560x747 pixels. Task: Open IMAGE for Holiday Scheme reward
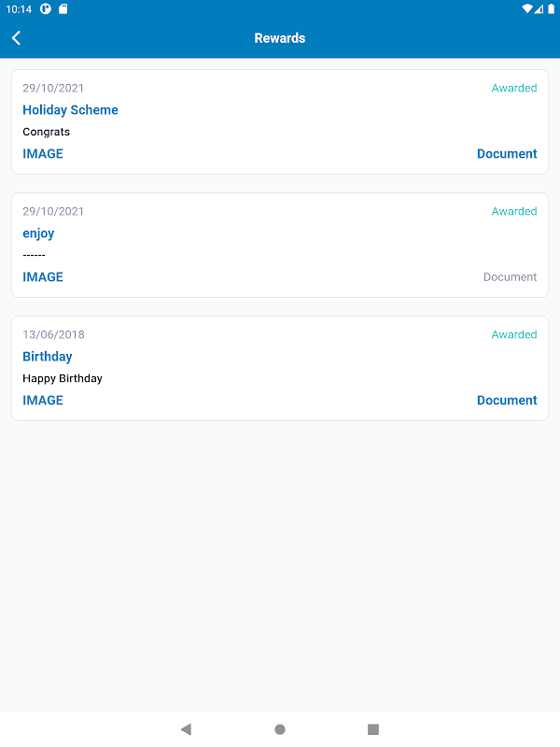coord(43,154)
